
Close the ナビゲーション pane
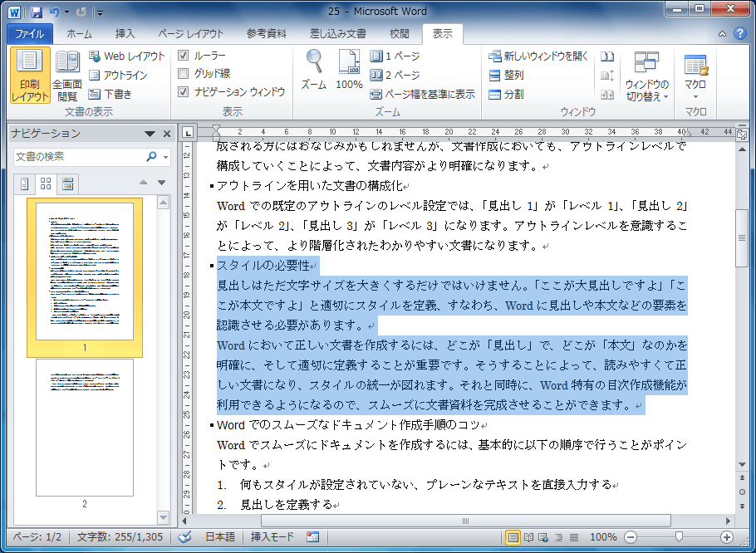tap(167, 134)
